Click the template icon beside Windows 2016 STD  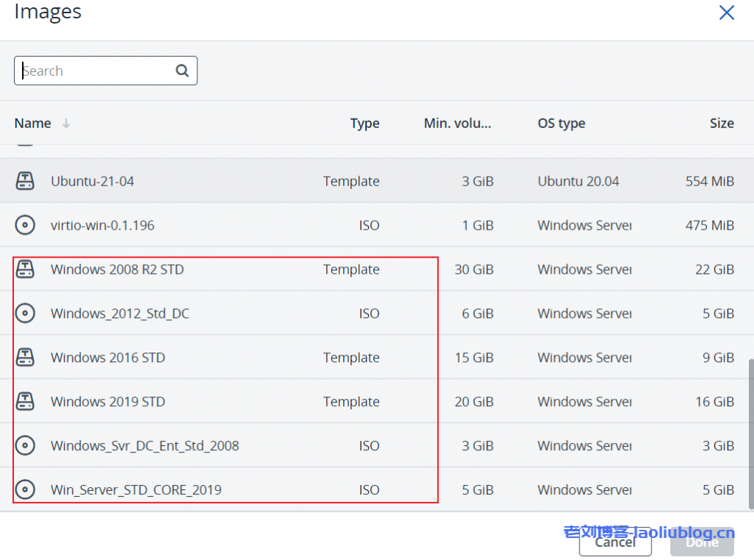coord(25,358)
